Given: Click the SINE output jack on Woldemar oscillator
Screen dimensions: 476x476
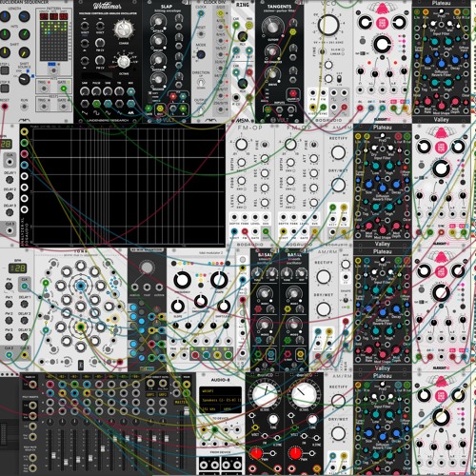Looking at the screenshot, I should tap(108, 104).
